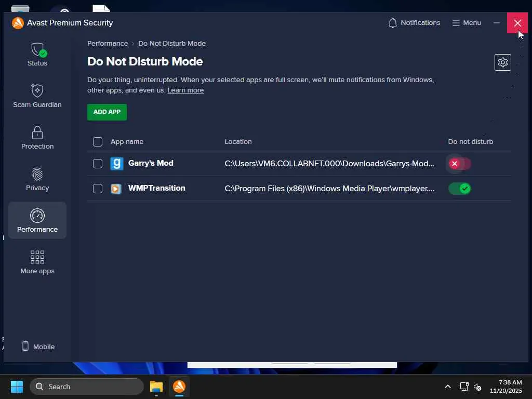Viewport: 532px width, 399px height.
Task: Click the Avast taskbar icon
Action: 179,387
